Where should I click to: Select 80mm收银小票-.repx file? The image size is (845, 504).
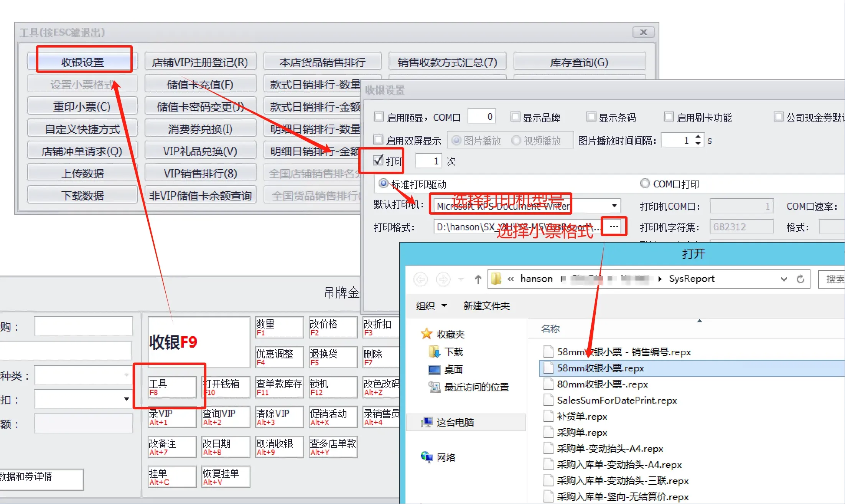(x=602, y=384)
